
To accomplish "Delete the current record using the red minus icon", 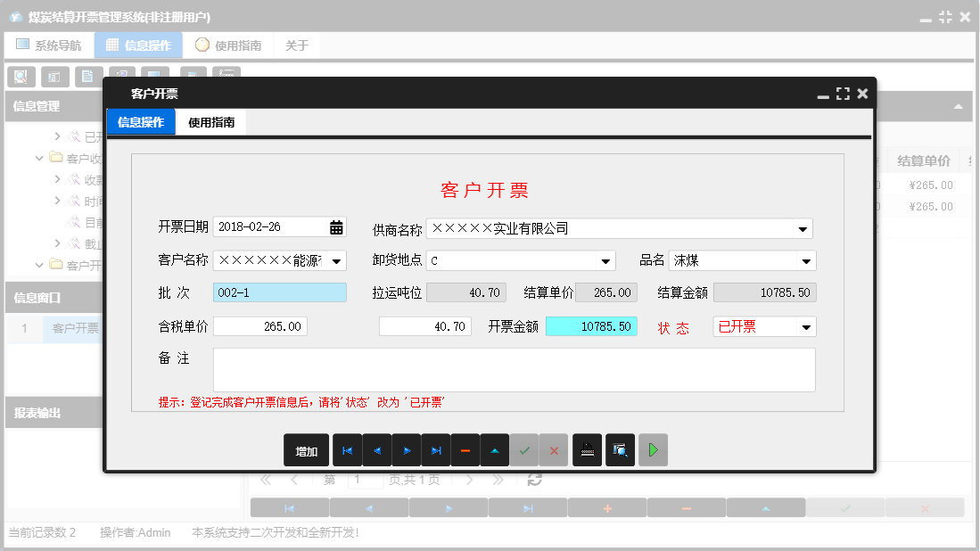I will pyautogui.click(x=465, y=450).
